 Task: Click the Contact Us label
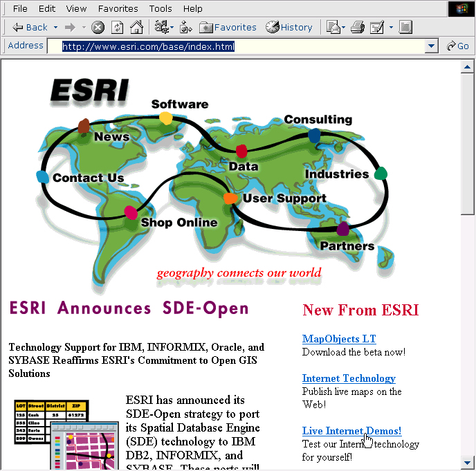(x=89, y=178)
